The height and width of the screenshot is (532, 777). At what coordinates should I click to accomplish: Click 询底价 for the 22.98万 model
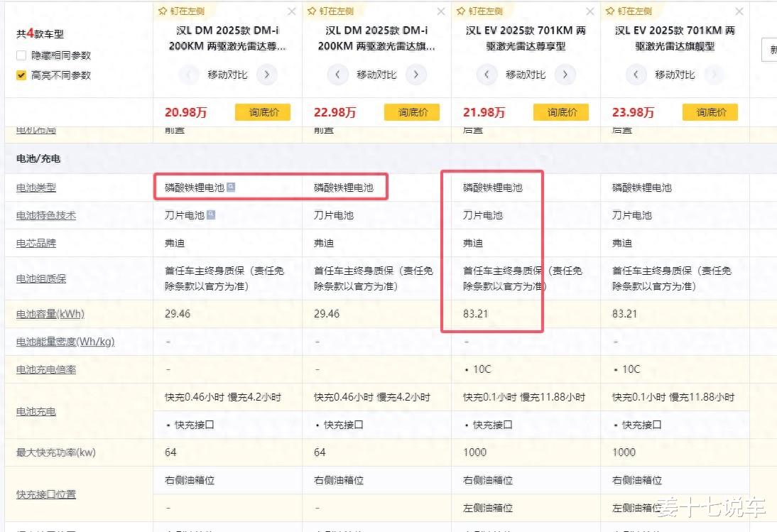click(412, 112)
